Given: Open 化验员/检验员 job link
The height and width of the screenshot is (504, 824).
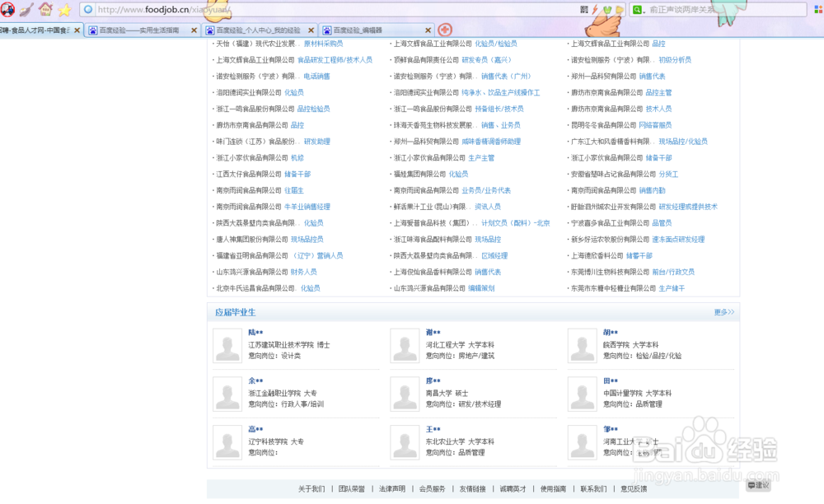Looking at the screenshot, I should coord(496,44).
